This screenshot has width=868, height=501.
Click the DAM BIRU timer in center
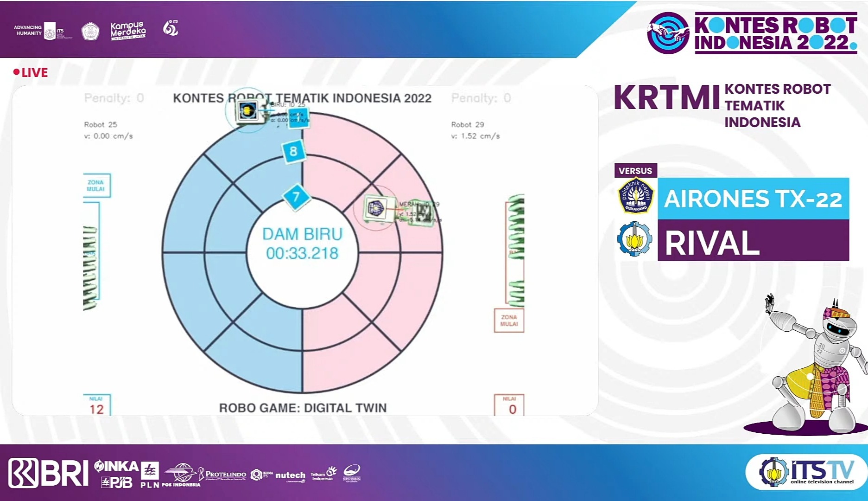tap(302, 244)
